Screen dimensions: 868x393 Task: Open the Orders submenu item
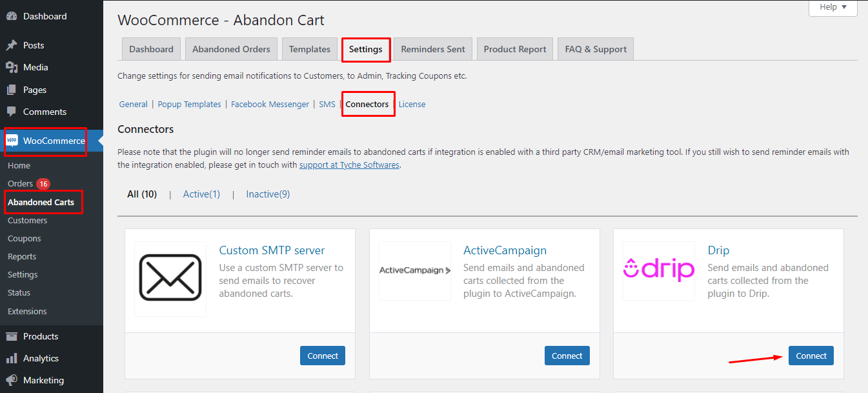click(x=20, y=184)
